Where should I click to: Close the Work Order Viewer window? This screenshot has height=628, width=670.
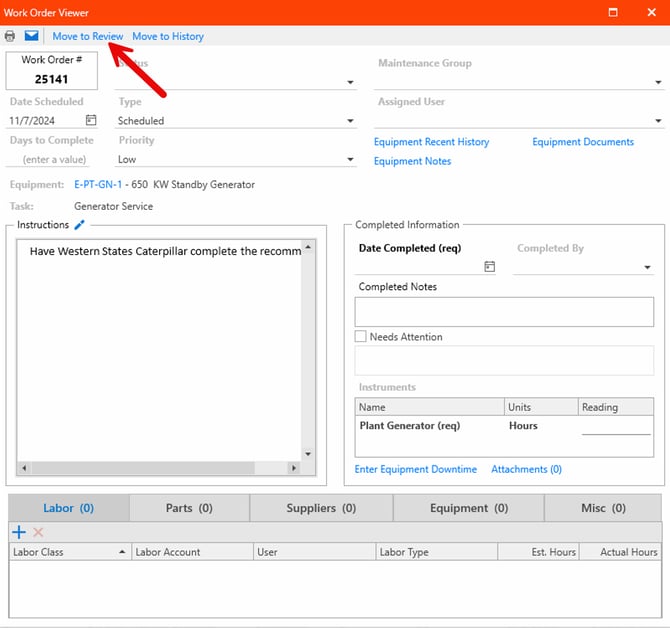click(x=651, y=12)
